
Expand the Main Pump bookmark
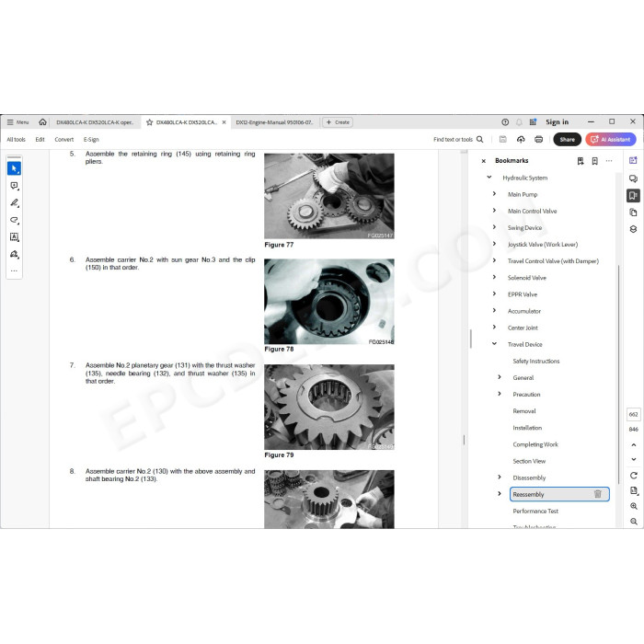point(494,194)
